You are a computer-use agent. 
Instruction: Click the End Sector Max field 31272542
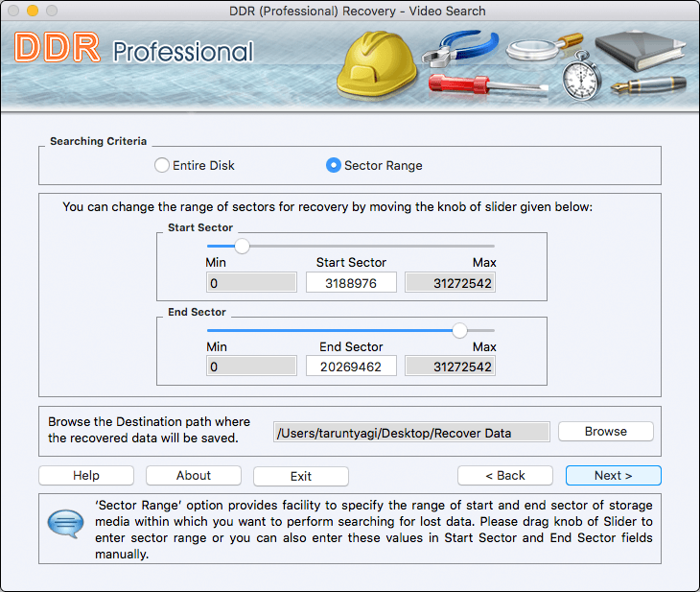[x=450, y=367]
